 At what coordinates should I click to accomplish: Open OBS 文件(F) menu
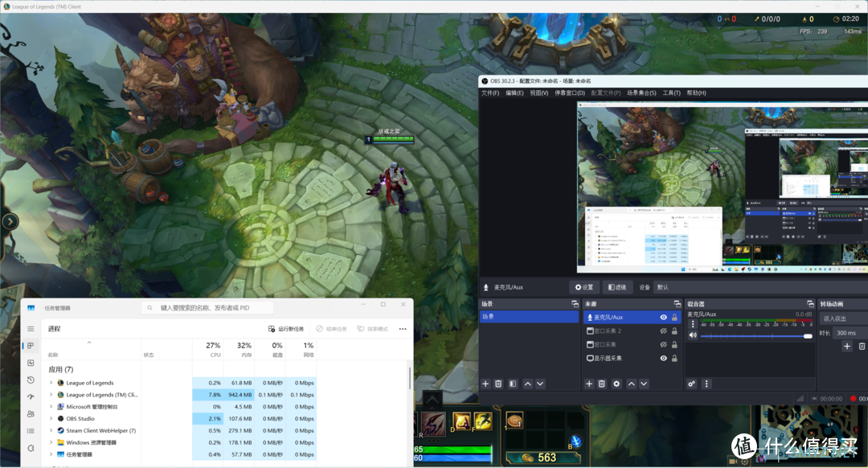pos(490,93)
